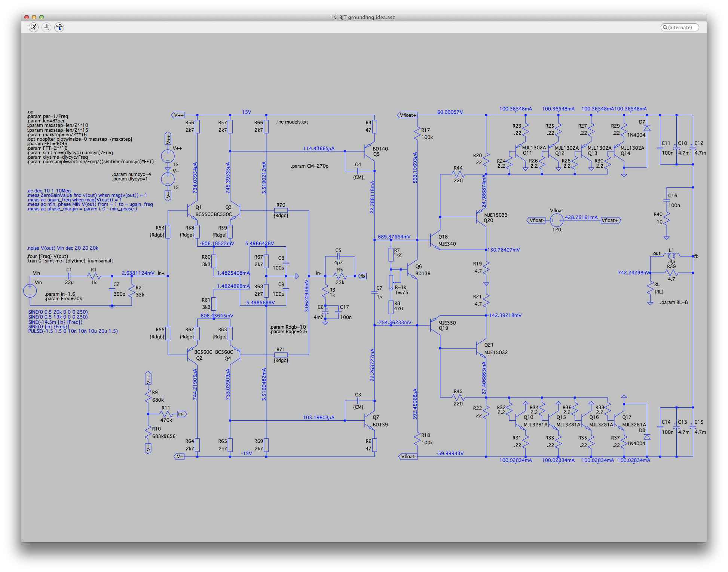This screenshot has height=572, width=728.
Task: Click the '.tran 0 {simtime} {dlytime} {numsampl}' directive
Action: click(x=70, y=261)
